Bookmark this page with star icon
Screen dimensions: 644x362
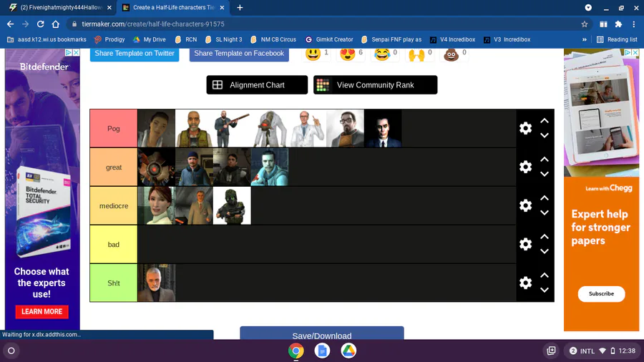pyautogui.click(x=585, y=24)
